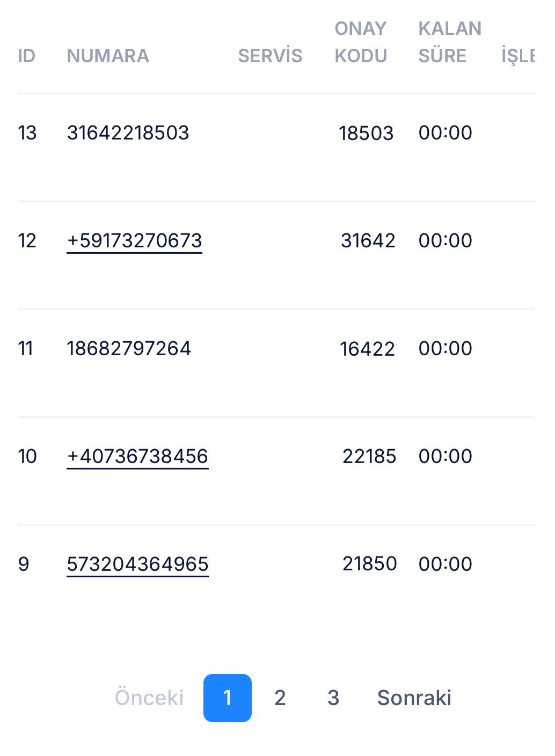Click the NUMARA column header
The image size is (555, 756).
pyautogui.click(x=108, y=56)
